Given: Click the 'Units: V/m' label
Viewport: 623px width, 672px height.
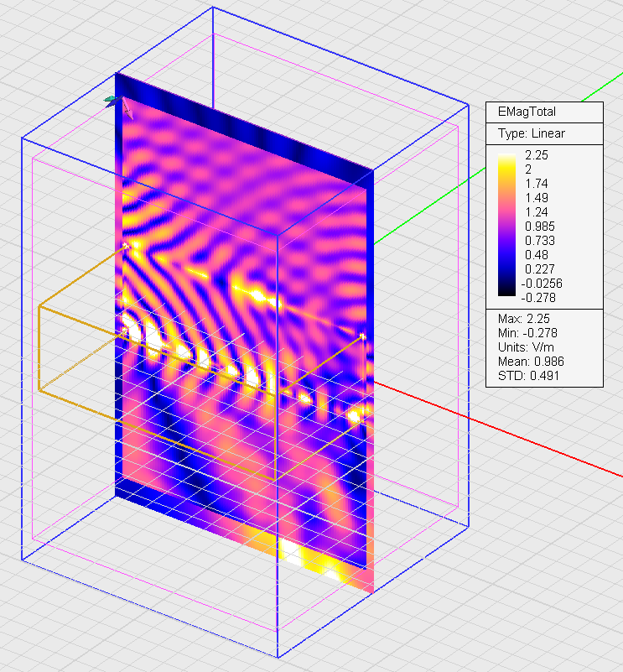Looking at the screenshot, I should point(526,346).
